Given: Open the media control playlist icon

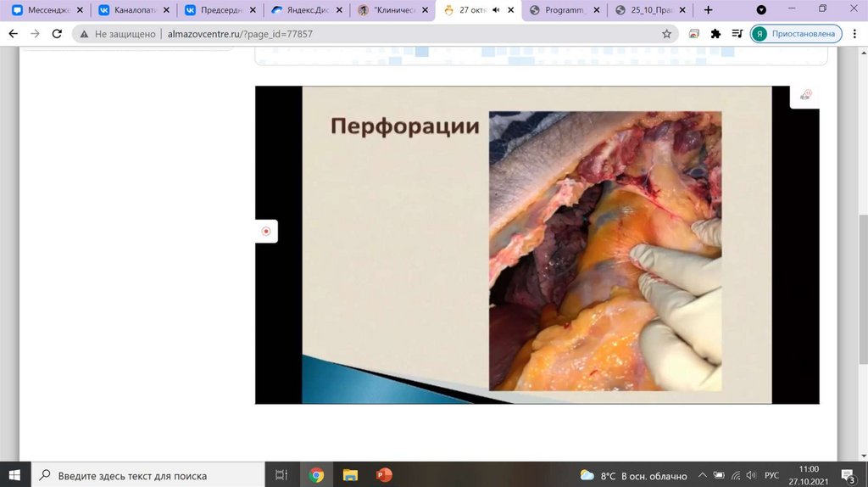Looking at the screenshot, I should click(737, 34).
